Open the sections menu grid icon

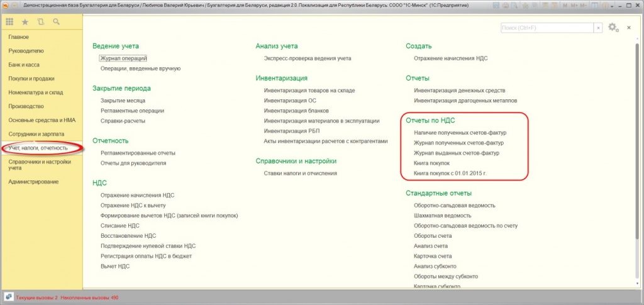(x=9, y=22)
